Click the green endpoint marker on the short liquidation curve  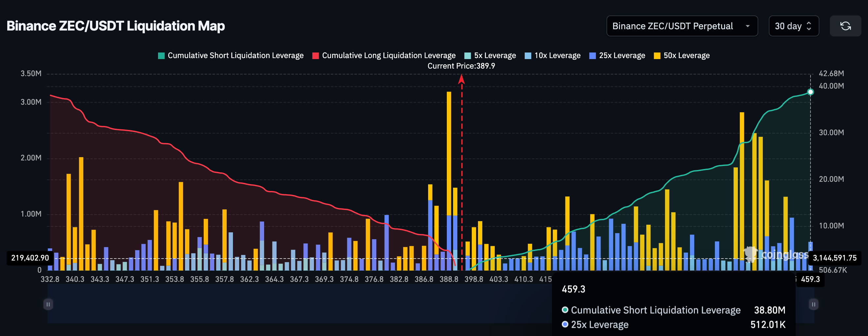[x=811, y=92]
